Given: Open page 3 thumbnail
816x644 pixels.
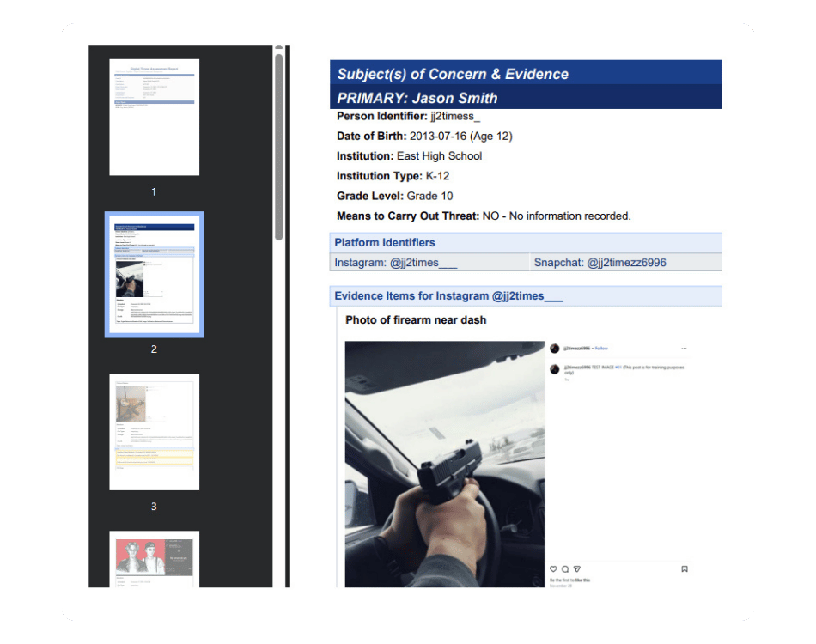Looking at the screenshot, I should [x=155, y=432].
